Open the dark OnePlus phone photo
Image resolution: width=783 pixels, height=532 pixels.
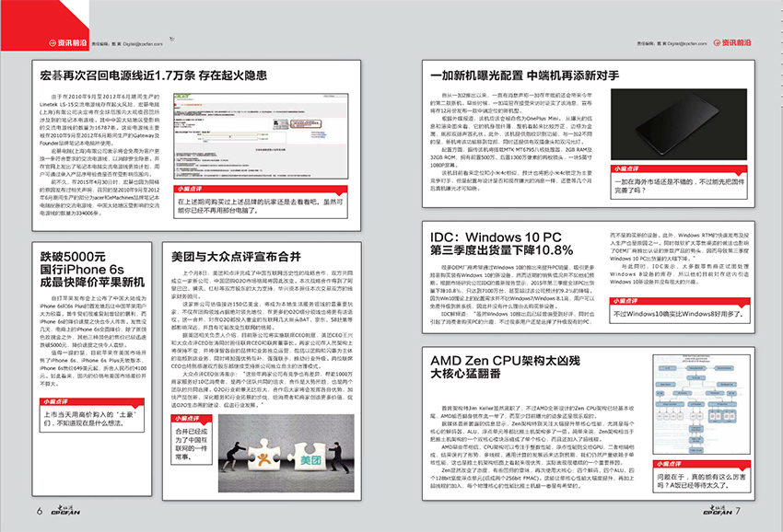tap(679, 124)
